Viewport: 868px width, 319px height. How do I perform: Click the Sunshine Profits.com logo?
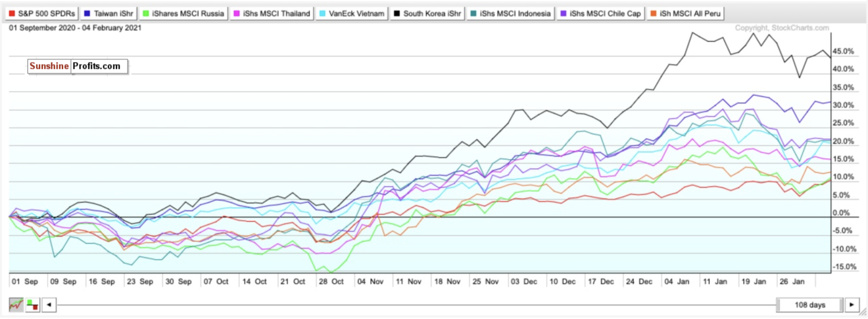78,66
